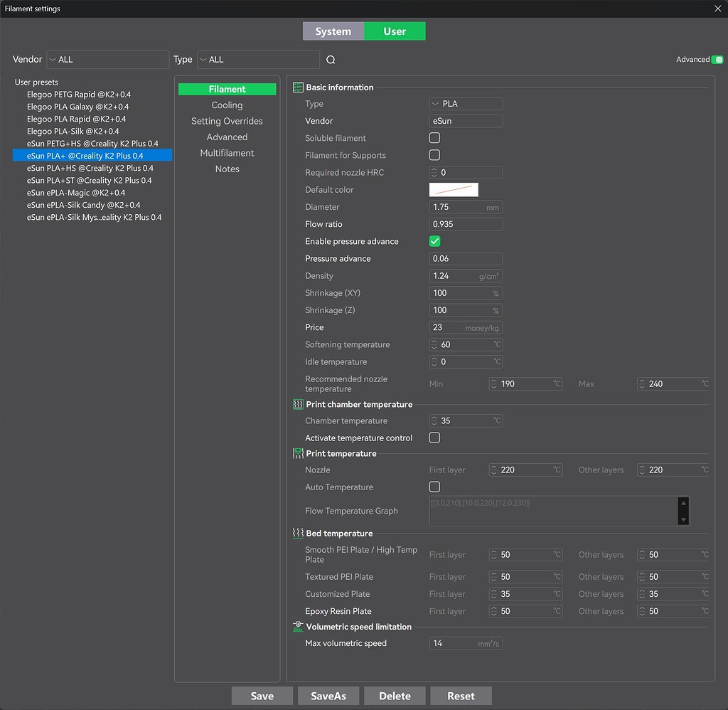Screen dimensions: 728x710
Task: Click the Basic information section icon
Action: (298, 88)
